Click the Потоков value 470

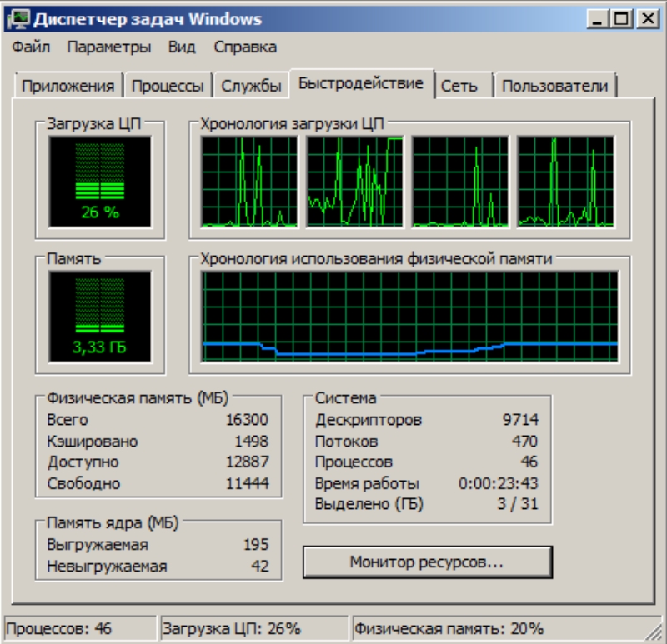point(524,442)
